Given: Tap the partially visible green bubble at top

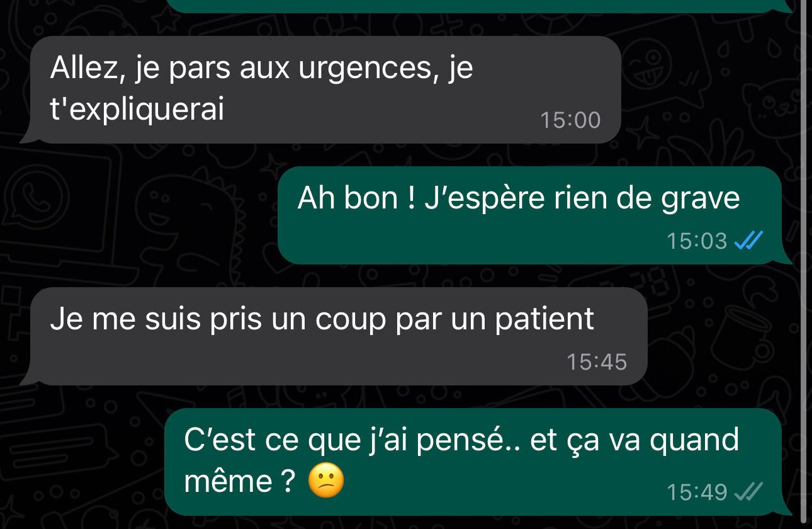Looking at the screenshot, I should (x=472, y=6).
